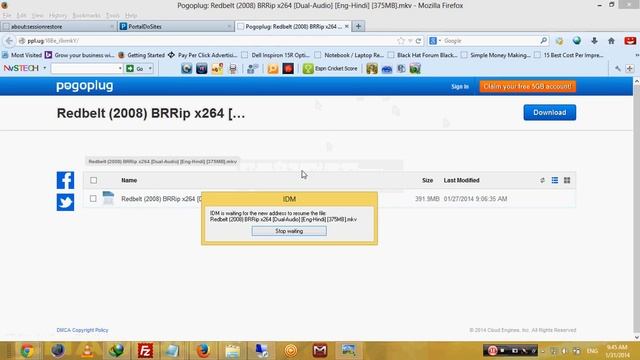
Task: Click the NvSTECH toolbar search input
Action: (85, 69)
